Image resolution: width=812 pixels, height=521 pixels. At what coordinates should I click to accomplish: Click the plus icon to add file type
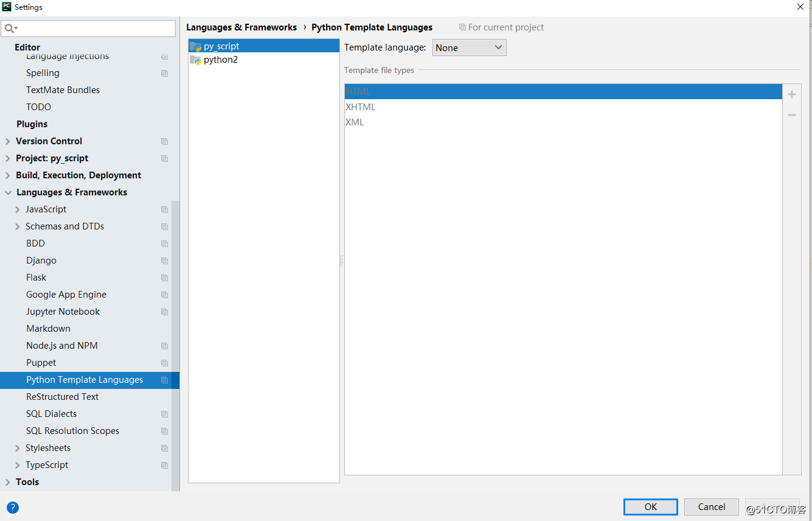point(792,94)
